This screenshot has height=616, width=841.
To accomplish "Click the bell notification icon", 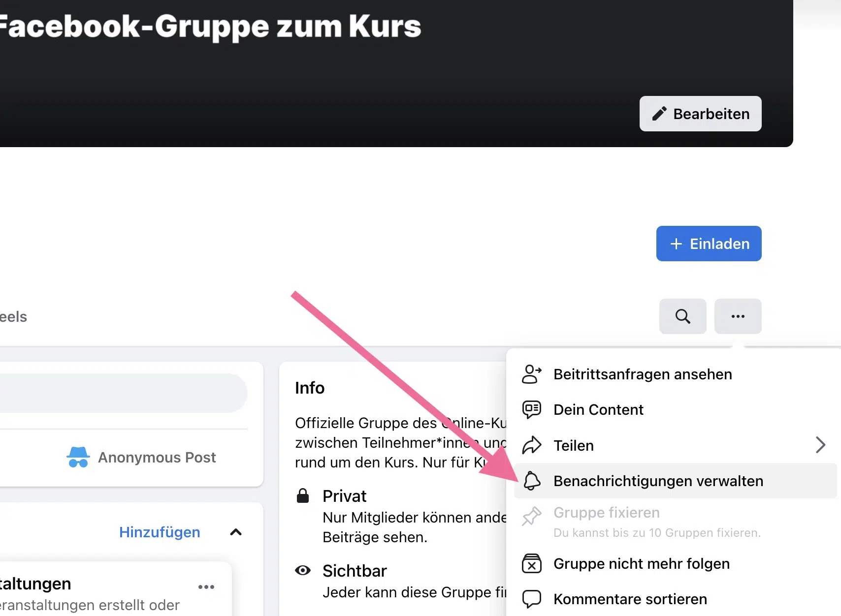I will (x=532, y=481).
